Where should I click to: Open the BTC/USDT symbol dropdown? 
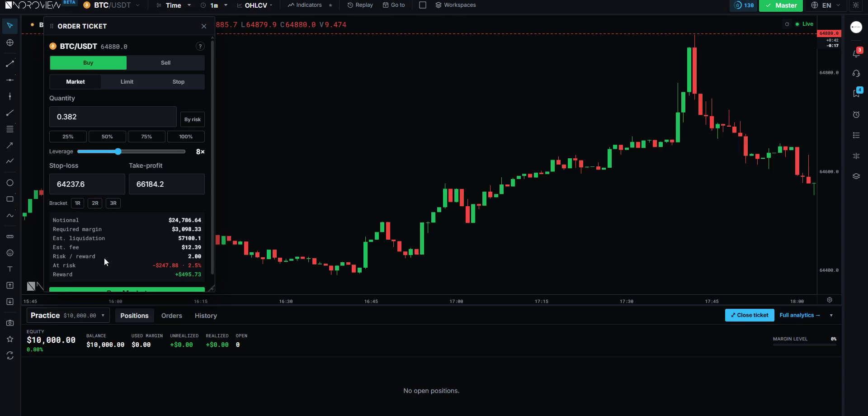[x=112, y=5]
